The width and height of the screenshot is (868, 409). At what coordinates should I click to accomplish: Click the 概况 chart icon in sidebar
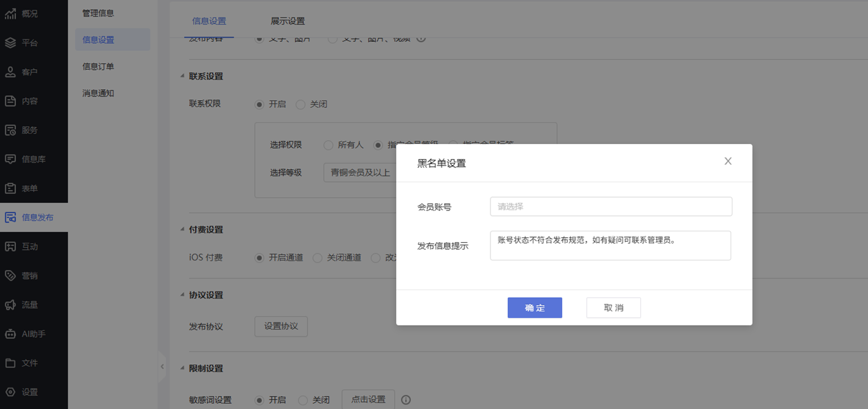coord(10,14)
